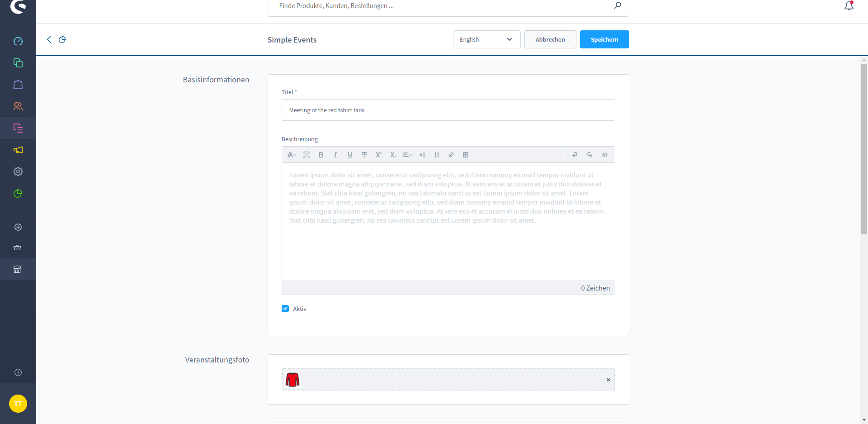
Task: Click the Shopware logo
Action: pos(18,6)
